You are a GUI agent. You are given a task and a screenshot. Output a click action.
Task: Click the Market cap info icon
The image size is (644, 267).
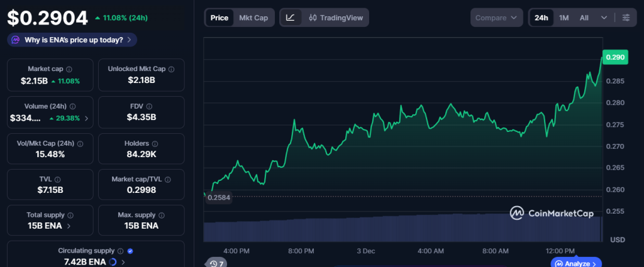[69, 69]
